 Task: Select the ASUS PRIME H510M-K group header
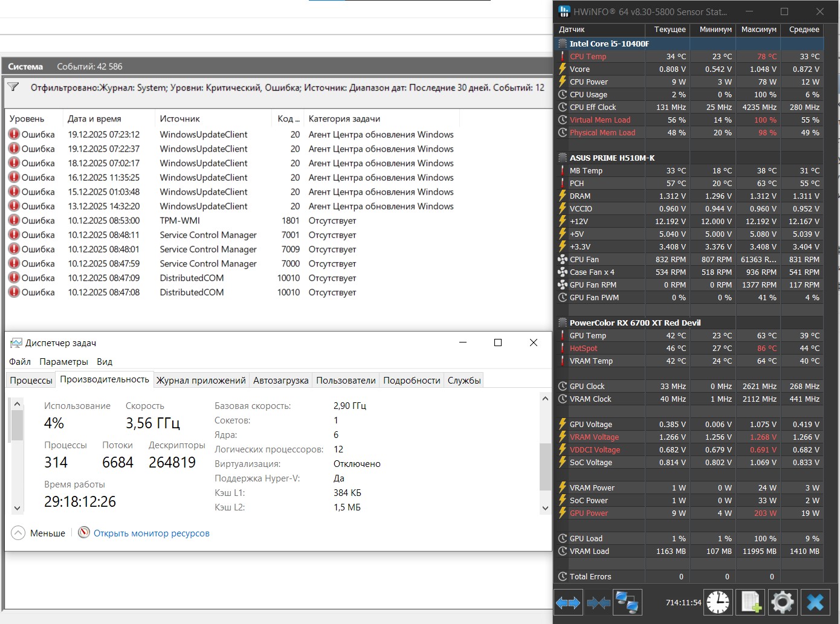[x=689, y=158]
